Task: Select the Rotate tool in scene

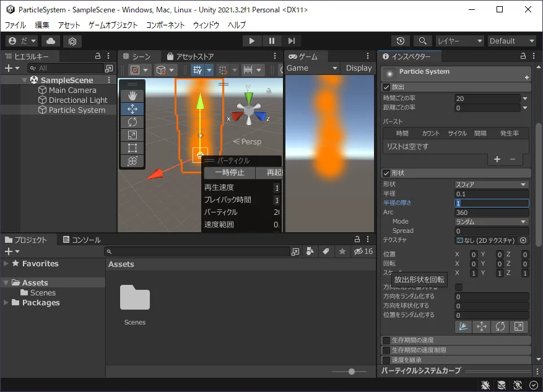Action: (x=132, y=122)
